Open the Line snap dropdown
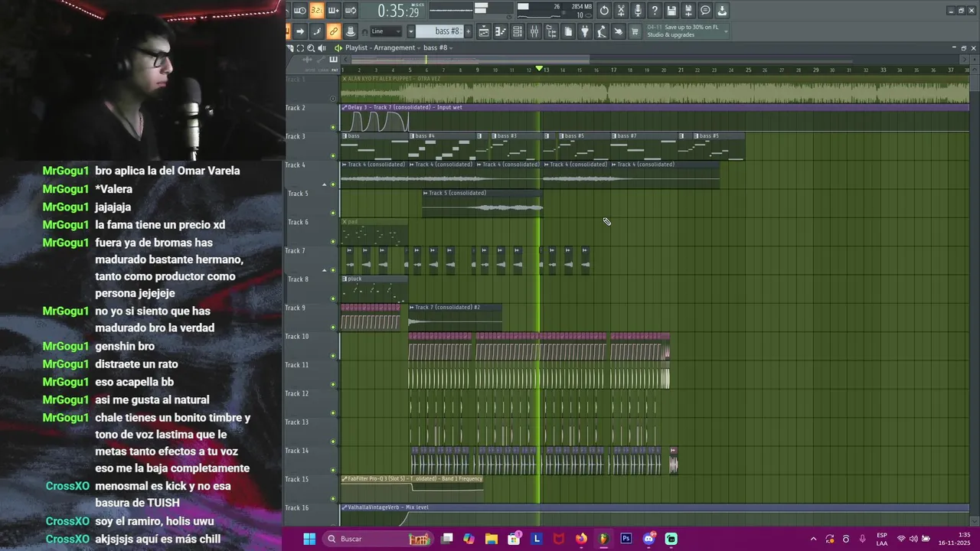This screenshot has width=980, height=551. tap(386, 31)
